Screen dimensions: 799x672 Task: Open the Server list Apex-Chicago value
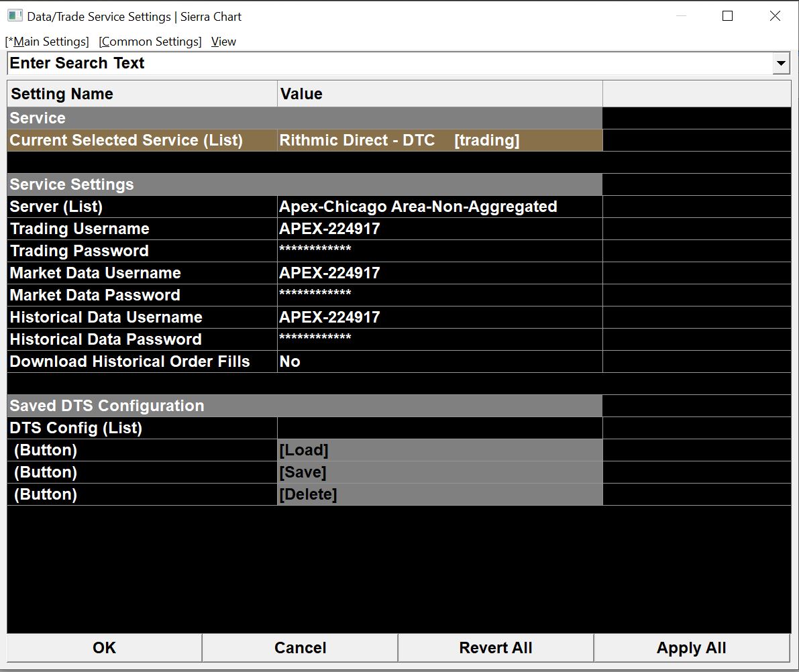coord(440,207)
